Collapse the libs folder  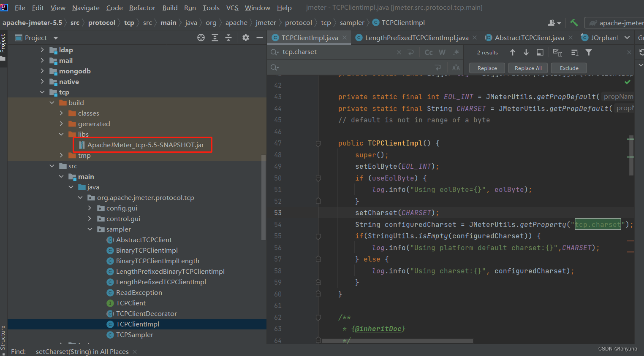pos(61,134)
